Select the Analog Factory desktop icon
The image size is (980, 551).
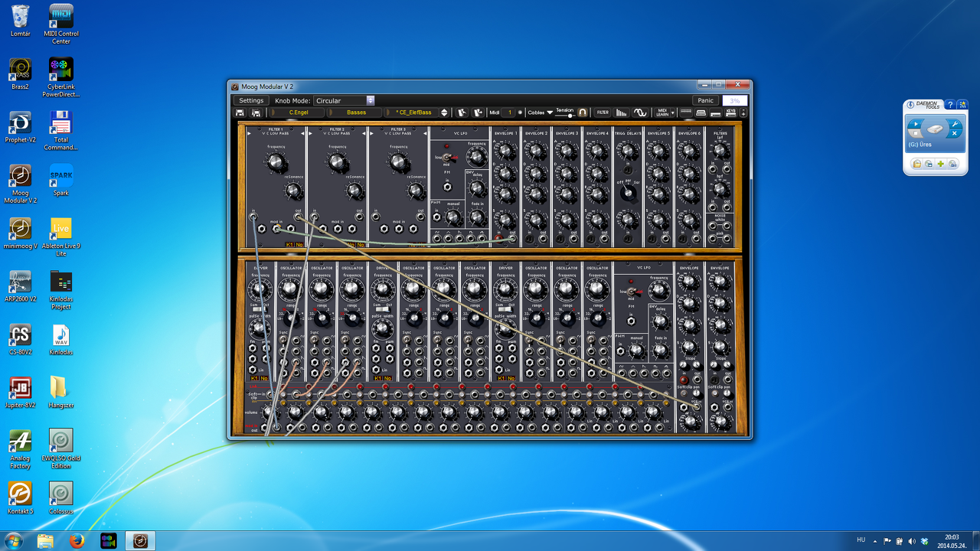[x=21, y=448]
